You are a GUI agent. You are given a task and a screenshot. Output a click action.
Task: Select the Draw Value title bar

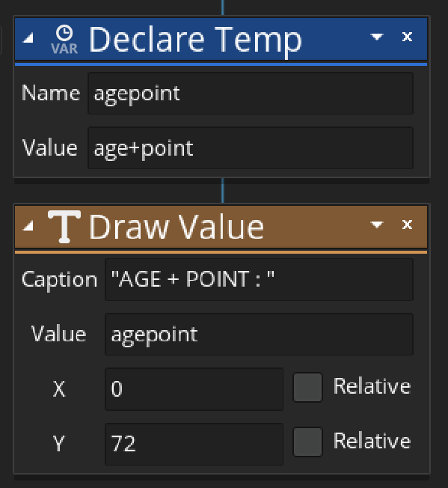(x=221, y=227)
